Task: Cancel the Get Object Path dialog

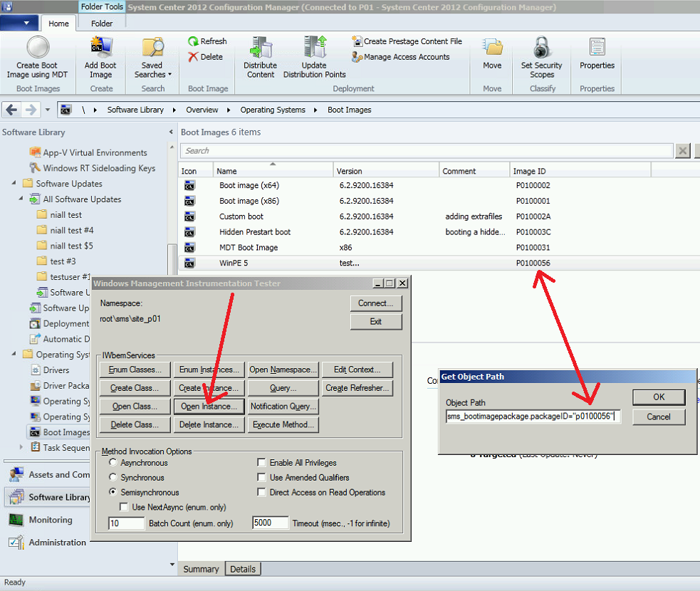Action: click(x=659, y=417)
